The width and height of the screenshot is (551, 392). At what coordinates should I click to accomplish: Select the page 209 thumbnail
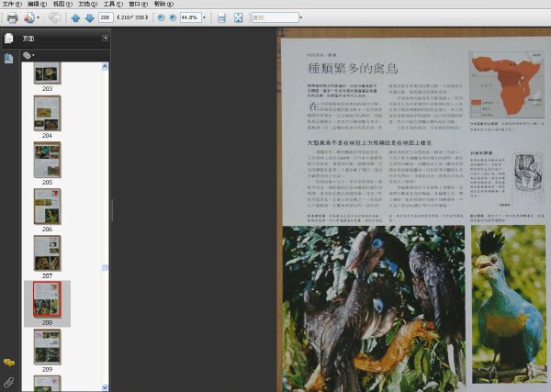point(47,347)
